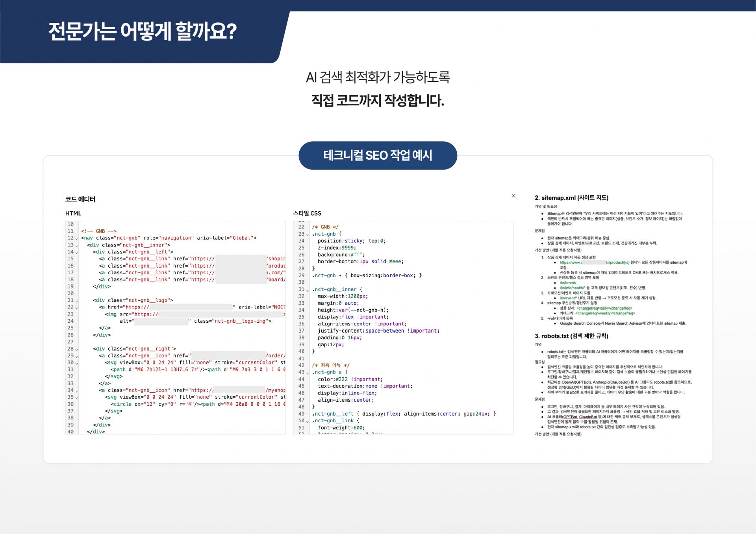The height and width of the screenshot is (534, 756).
Task: Fold the nct-gnb__logo div at HTML line 21
Action: (x=77, y=301)
